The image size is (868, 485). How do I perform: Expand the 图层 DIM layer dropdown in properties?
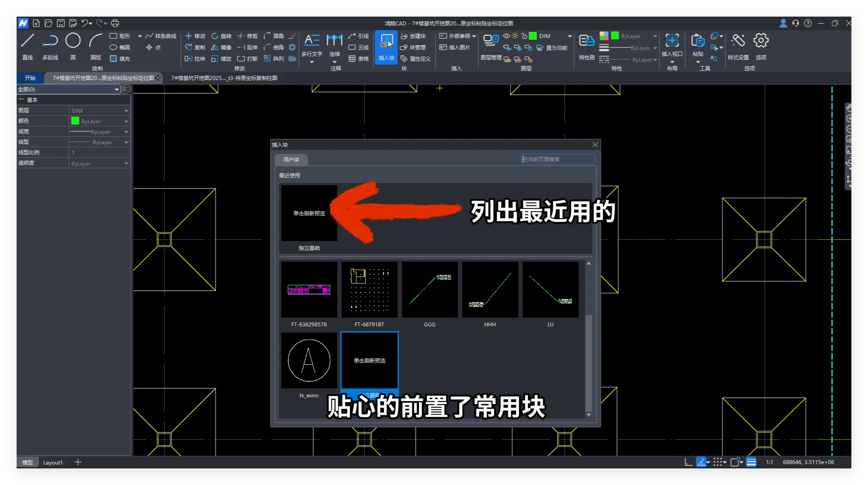pyautogui.click(x=126, y=111)
